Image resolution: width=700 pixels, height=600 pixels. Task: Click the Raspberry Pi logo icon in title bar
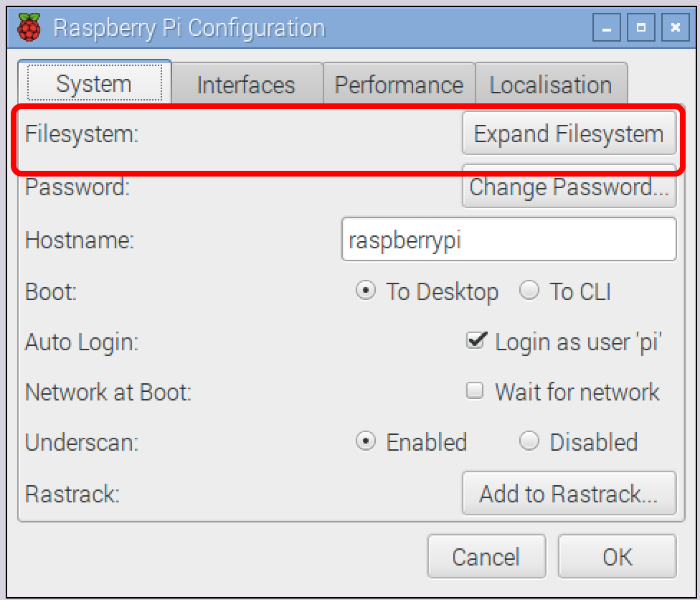pyautogui.click(x=28, y=29)
